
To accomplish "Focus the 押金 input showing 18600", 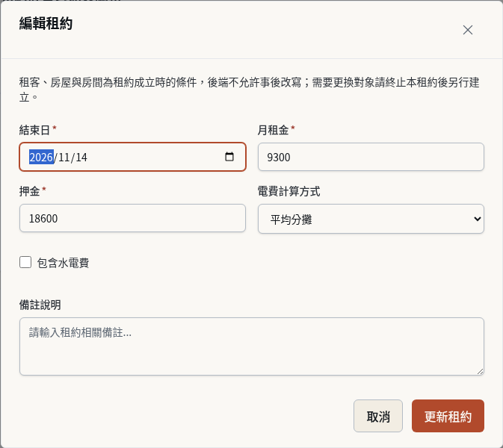I will 132,218.
